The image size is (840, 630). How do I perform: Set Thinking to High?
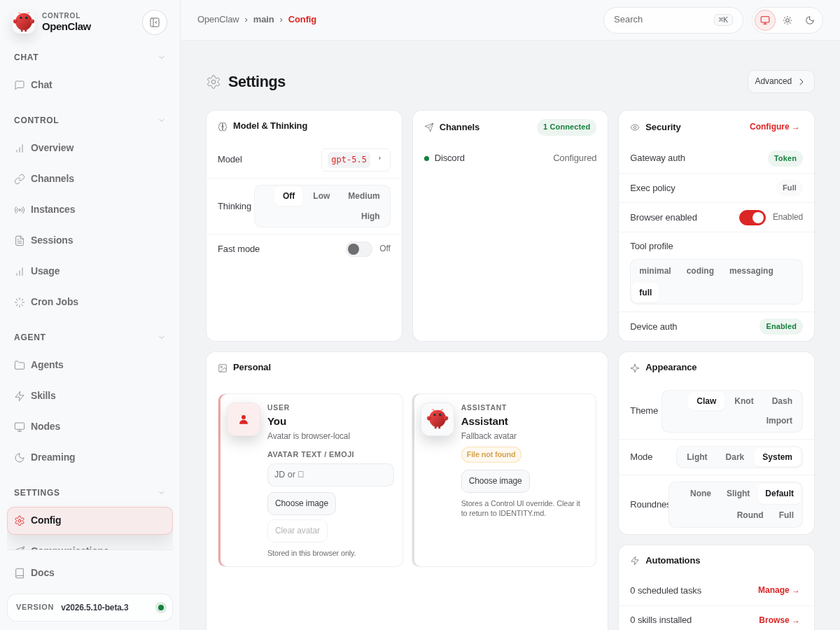[x=370, y=216]
